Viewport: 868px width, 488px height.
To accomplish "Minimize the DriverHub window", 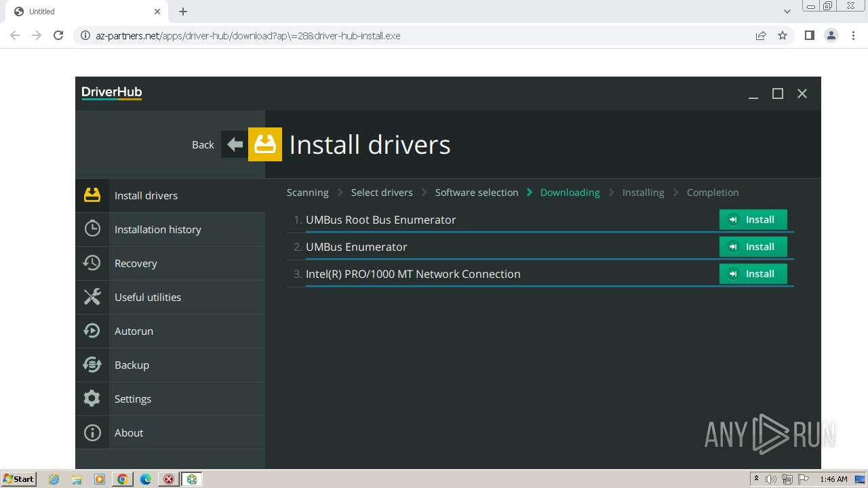I will 753,94.
